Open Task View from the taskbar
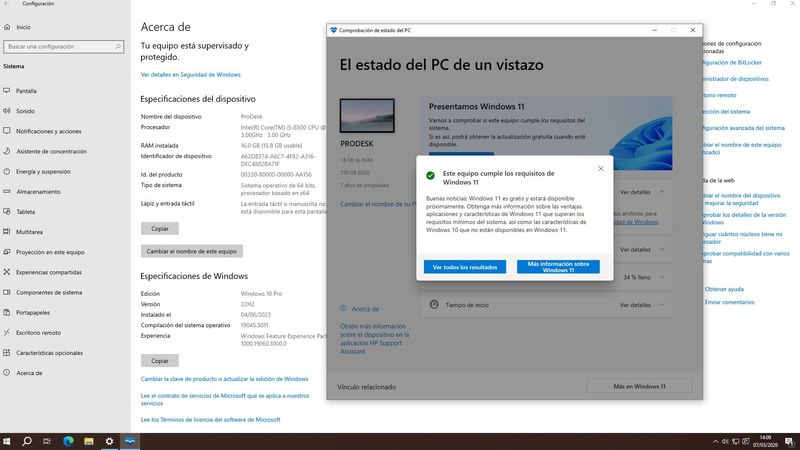The height and width of the screenshot is (450, 800). [47, 441]
